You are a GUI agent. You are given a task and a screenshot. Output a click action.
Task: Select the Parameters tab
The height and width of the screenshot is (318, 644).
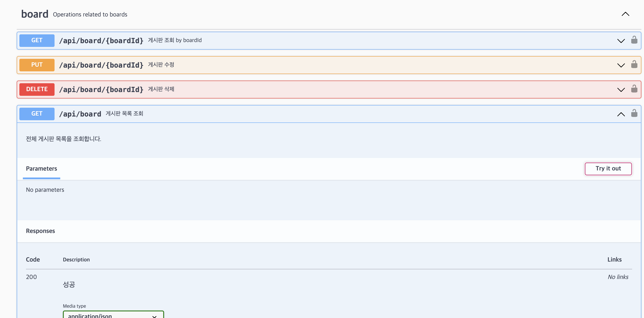coord(42,168)
